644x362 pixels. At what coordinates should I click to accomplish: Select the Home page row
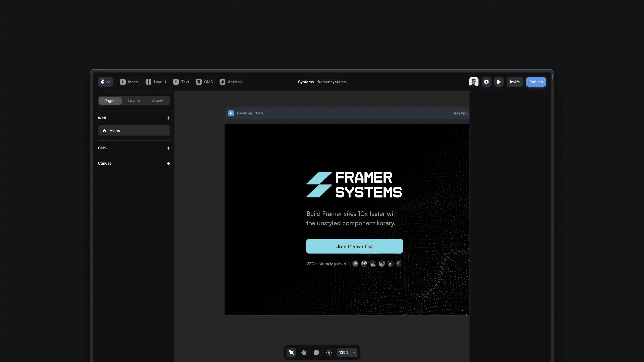click(134, 131)
